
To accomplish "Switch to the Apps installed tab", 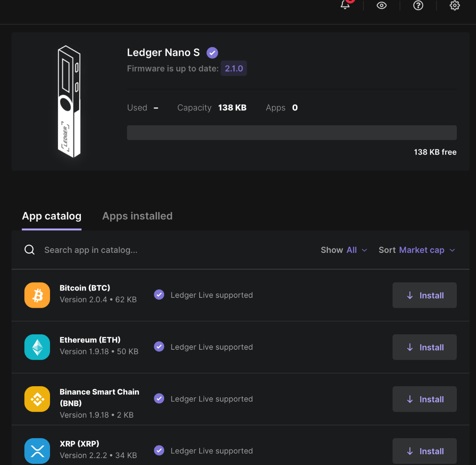I will [137, 216].
